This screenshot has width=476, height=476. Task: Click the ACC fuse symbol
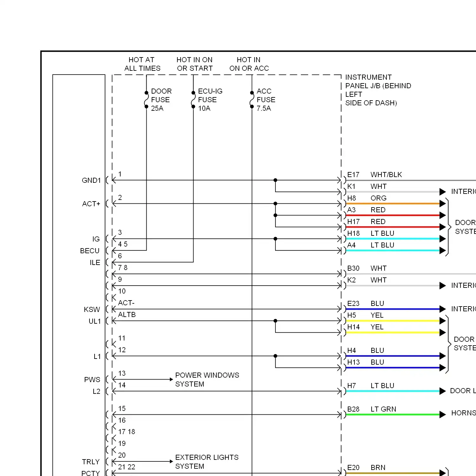tap(252, 100)
